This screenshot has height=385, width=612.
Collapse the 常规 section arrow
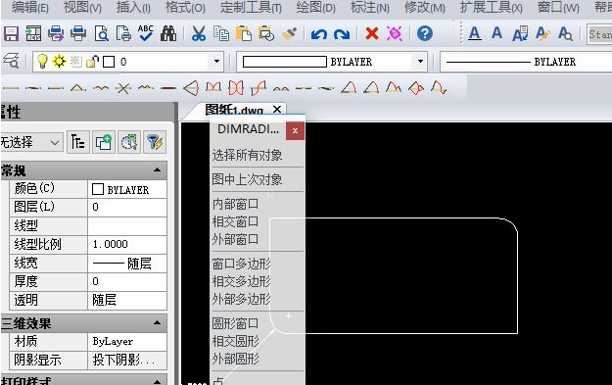pyautogui.click(x=157, y=170)
